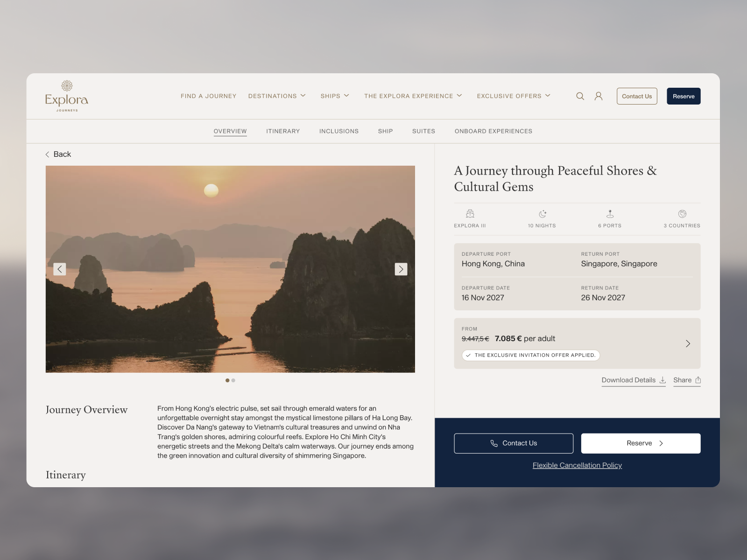The height and width of the screenshot is (560, 747).
Task: Click the Explora Journeys logo
Action: [x=67, y=96]
